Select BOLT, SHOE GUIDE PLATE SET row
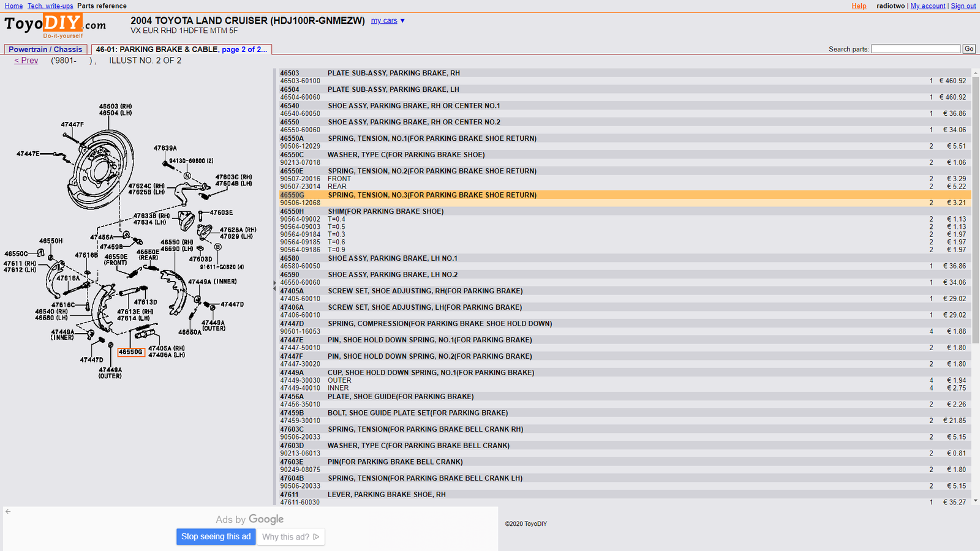The width and height of the screenshot is (980, 551). click(624, 413)
